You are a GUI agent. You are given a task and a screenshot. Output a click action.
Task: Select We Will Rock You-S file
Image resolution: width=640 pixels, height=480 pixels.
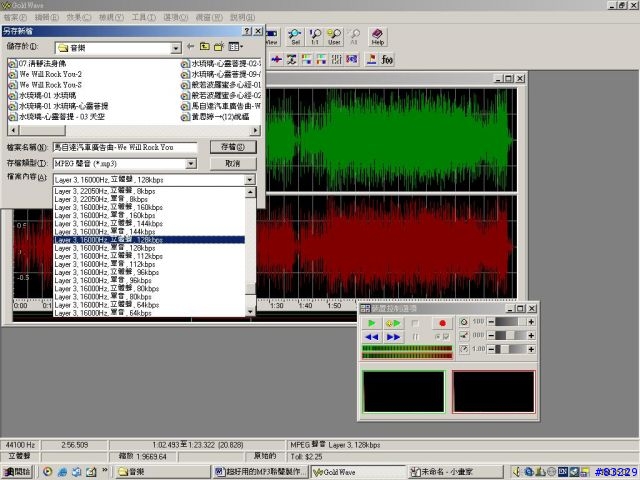(x=46, y=85)
